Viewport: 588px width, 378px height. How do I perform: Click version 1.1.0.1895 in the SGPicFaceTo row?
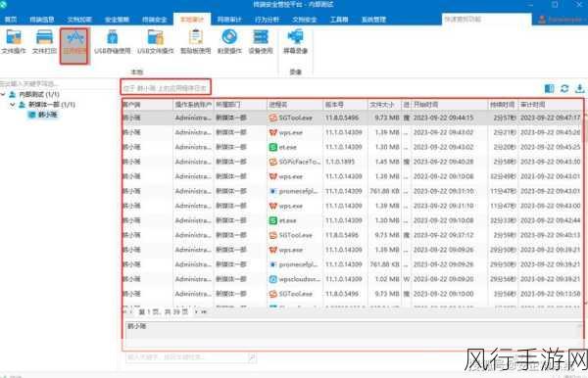coord(340,162)
